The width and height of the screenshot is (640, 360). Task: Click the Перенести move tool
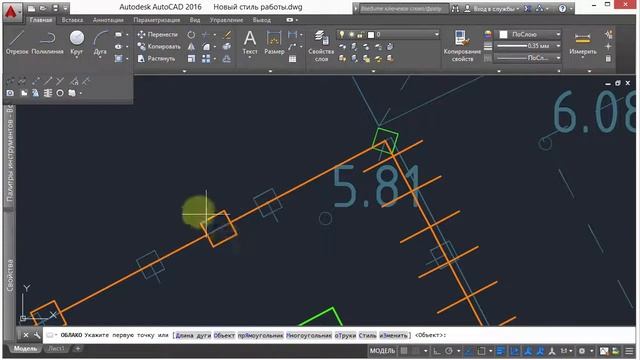158,35
